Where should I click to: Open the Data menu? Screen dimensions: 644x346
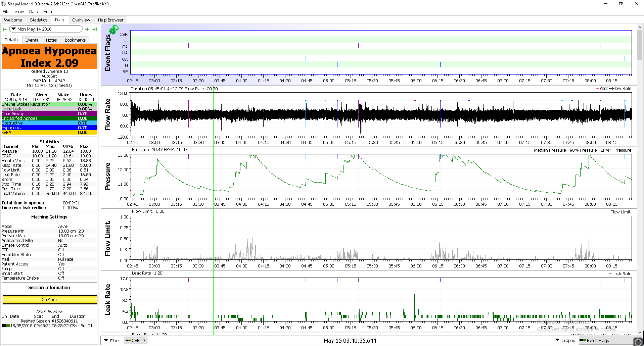(x=34, y=11)
